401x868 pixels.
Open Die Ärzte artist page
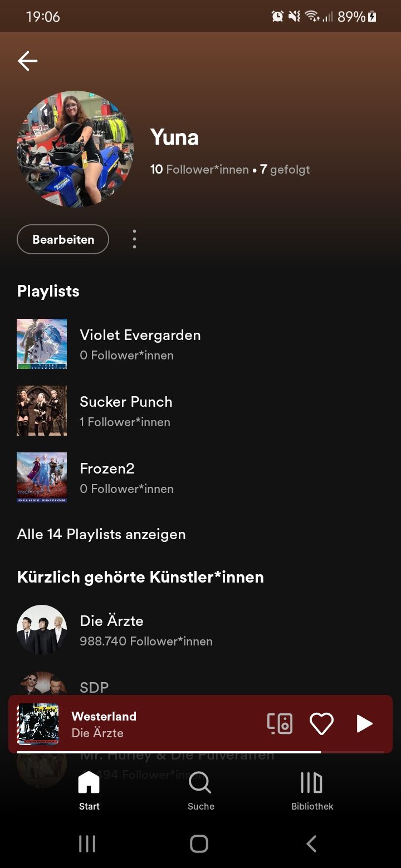(111, 630)
